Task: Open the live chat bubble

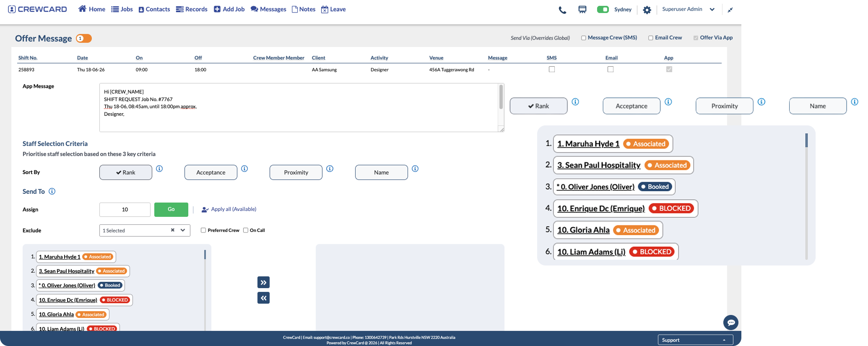Action: coord(731,322)
